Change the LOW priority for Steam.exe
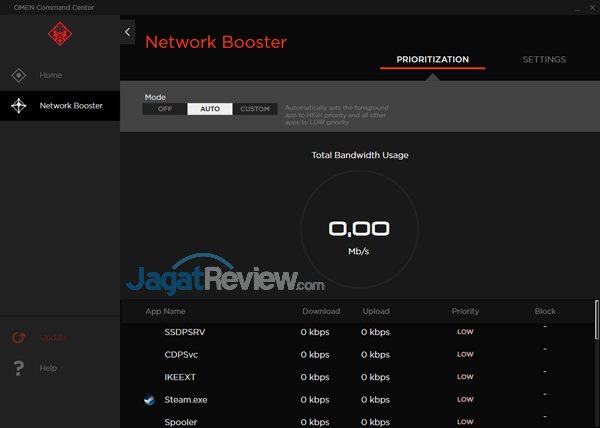600x428 pixels. (x=465, y=400)
